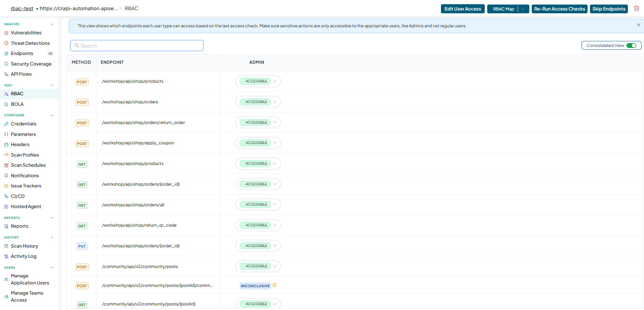Click the Vulnerabilities sidebar icon
Viewport: 644px width, 310px height.
click(6, 33)
